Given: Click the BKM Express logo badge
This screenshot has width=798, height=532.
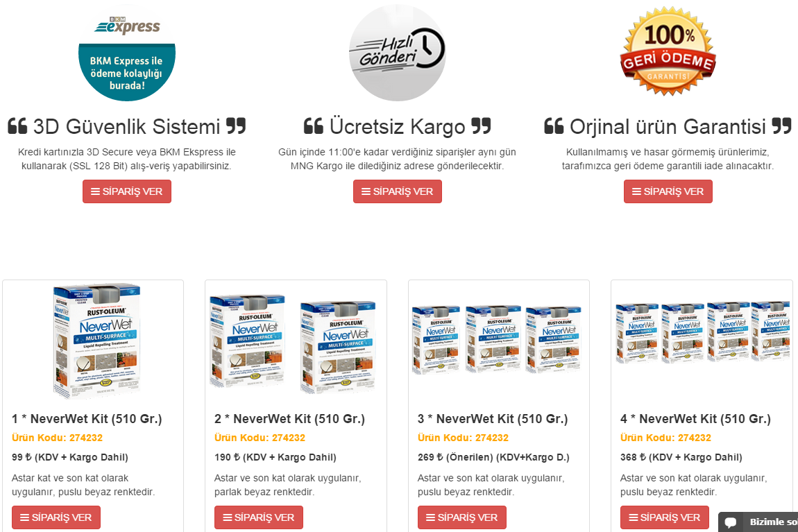Looking at the screenshot, I should tap(127, 53).
